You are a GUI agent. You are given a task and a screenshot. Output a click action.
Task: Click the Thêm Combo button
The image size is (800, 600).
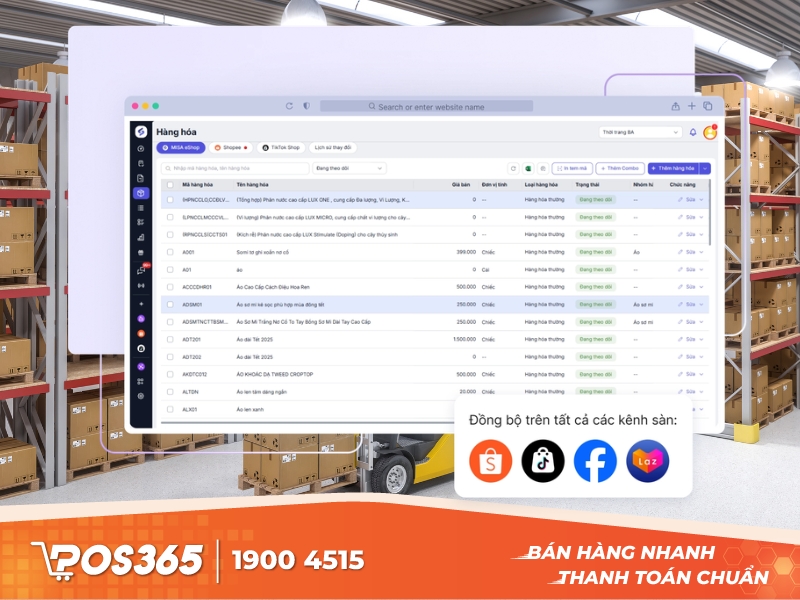[x=620, y=168]
